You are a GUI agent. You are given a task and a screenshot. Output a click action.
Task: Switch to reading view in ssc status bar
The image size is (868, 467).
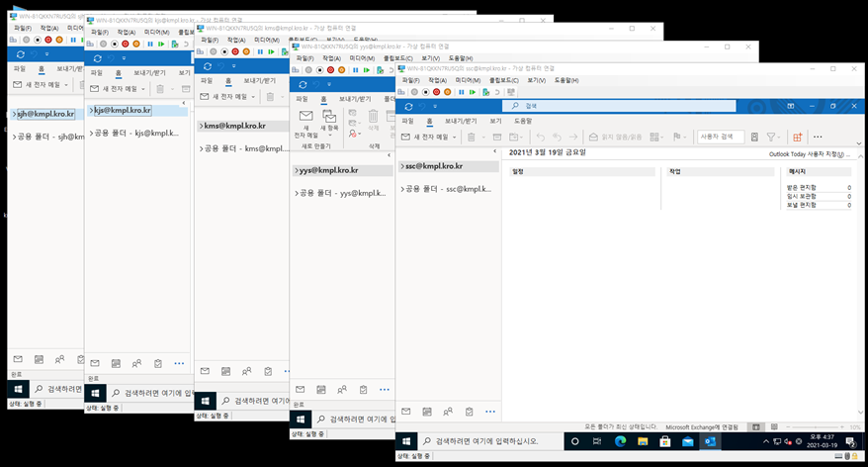point(774,427)
